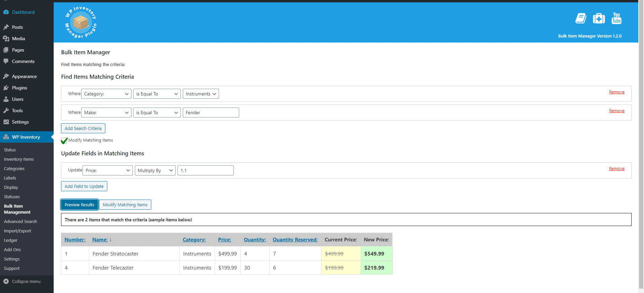Click the WP Inventory boxes icon

(6, 137)
